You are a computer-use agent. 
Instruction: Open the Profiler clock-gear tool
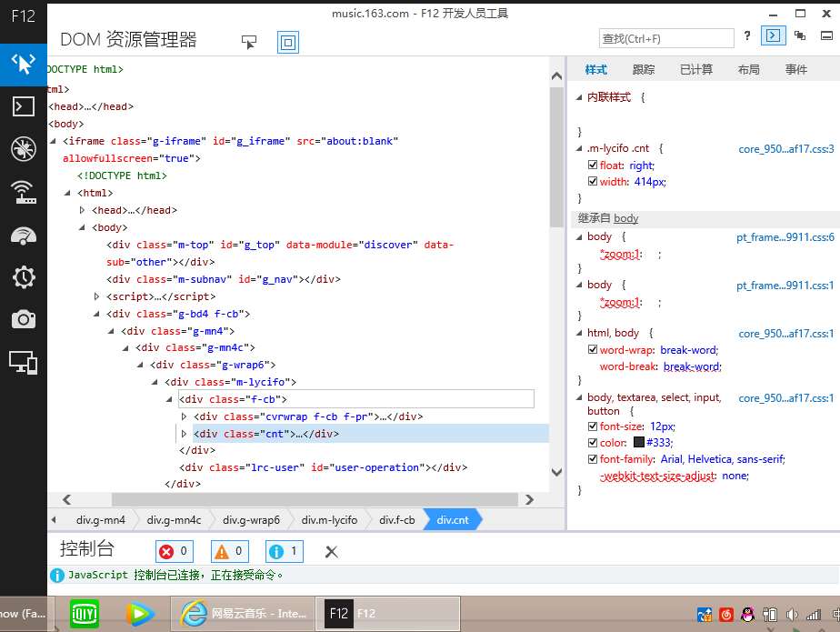click(23, 277)
